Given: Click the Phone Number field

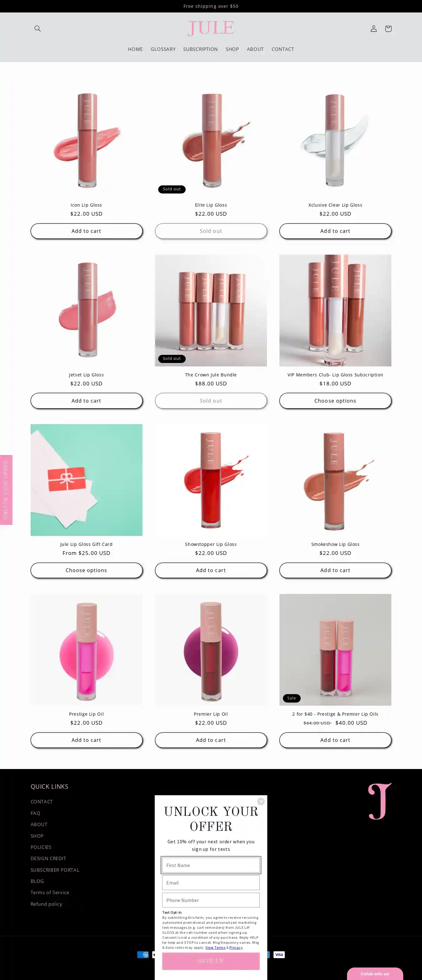Looking at the screenshot, I should point(211,900).
